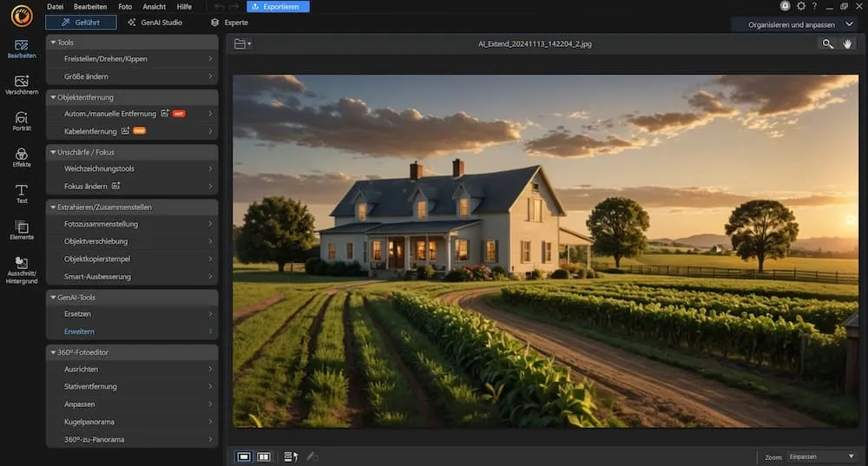Toggle split before/after compare view

[264, 456]
